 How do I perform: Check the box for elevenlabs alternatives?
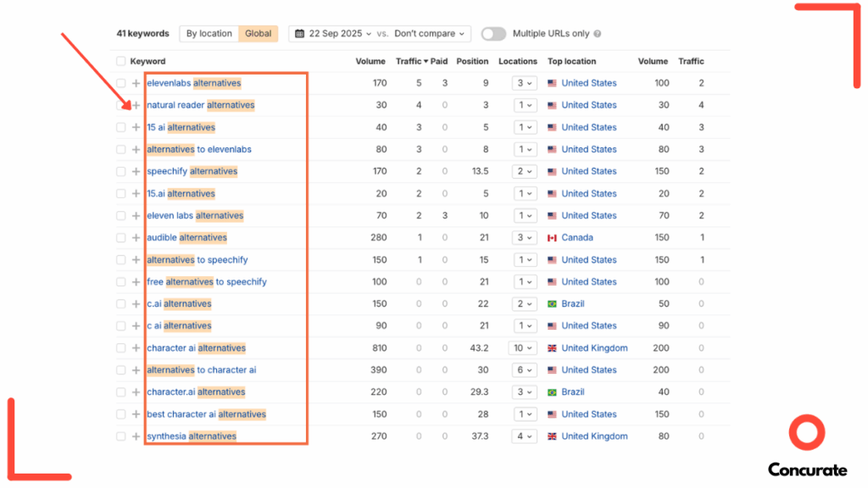tap(120, 83)
